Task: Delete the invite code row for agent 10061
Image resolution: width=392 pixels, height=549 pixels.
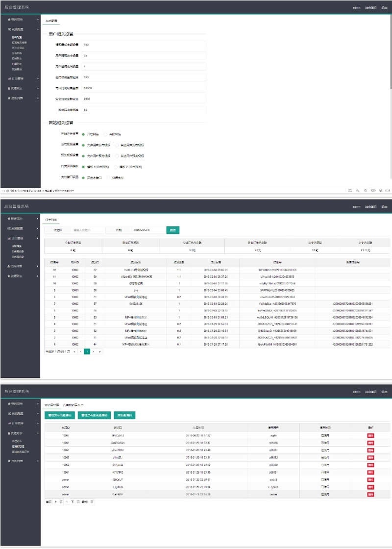Action: point(370,473)
